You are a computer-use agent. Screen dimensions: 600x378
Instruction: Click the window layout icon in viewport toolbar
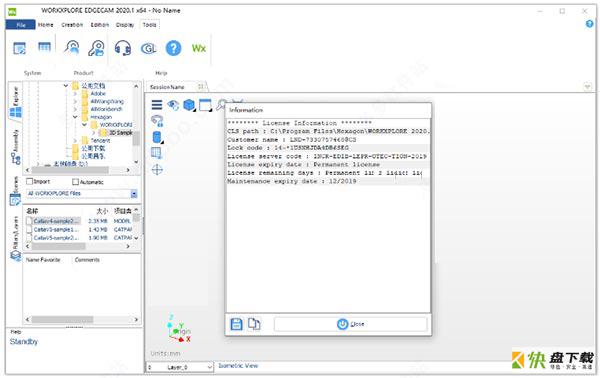click(205, 105)
